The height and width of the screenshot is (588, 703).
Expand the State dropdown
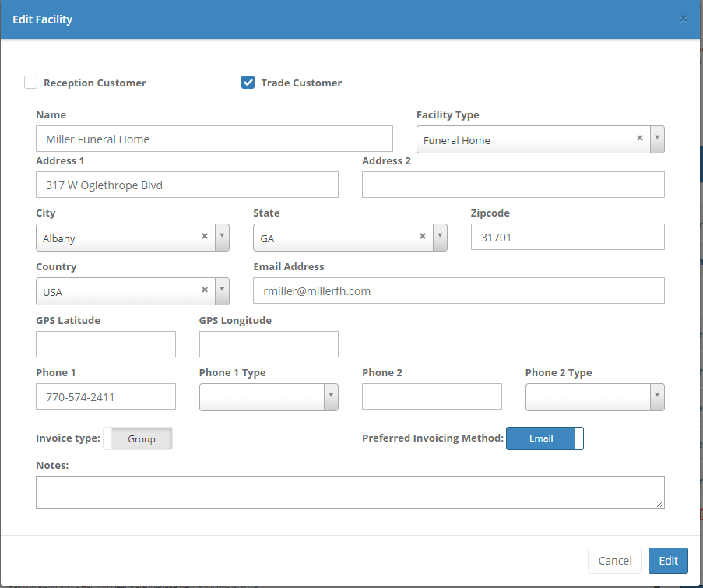pyautogui.click(x=439, y=237)
